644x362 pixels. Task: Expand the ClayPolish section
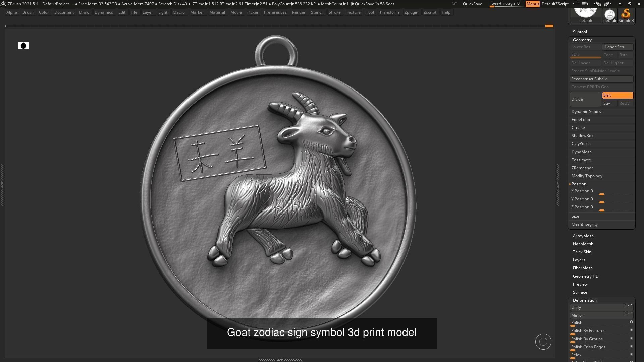[x=581, y=144]
